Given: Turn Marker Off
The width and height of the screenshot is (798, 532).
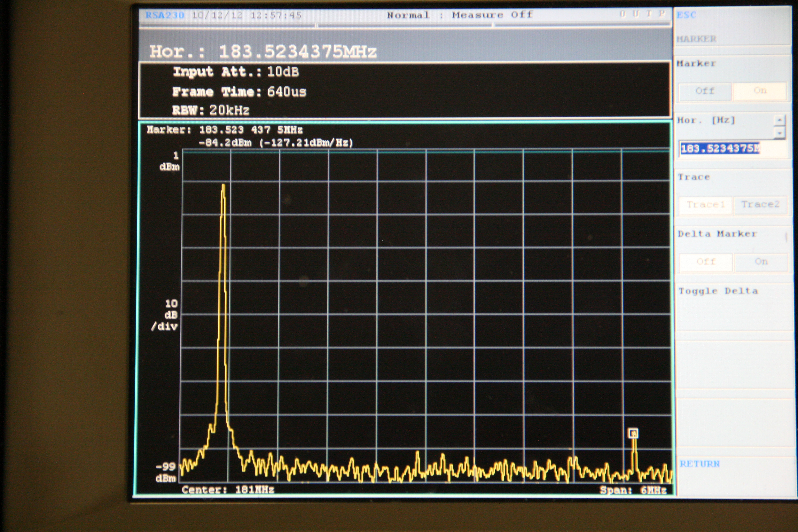Looking at the screenshot, I should click(x=705, y=91).
